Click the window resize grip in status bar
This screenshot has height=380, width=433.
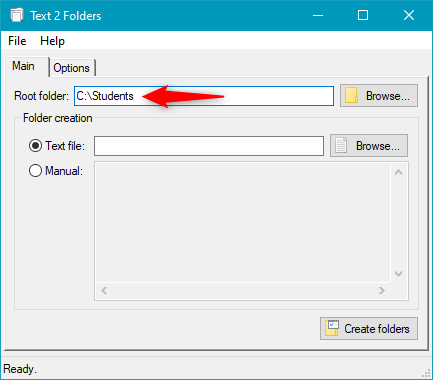[427, 373]
